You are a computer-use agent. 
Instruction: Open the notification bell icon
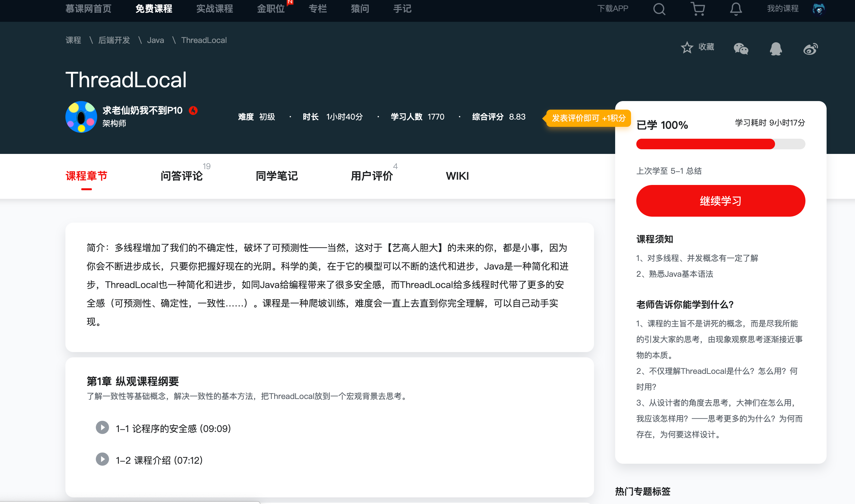pos(736,9)
